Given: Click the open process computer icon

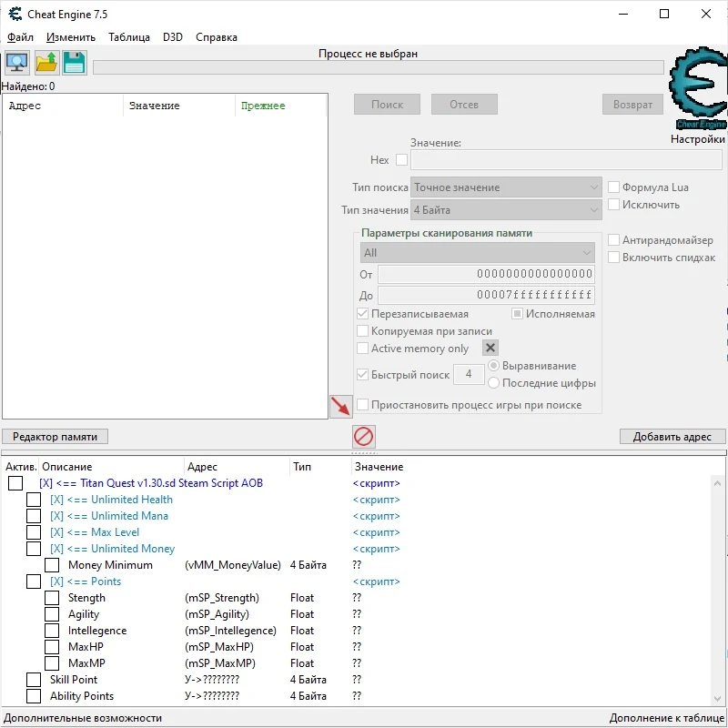Looking at the screenshot, I should [x=17, y=63].
